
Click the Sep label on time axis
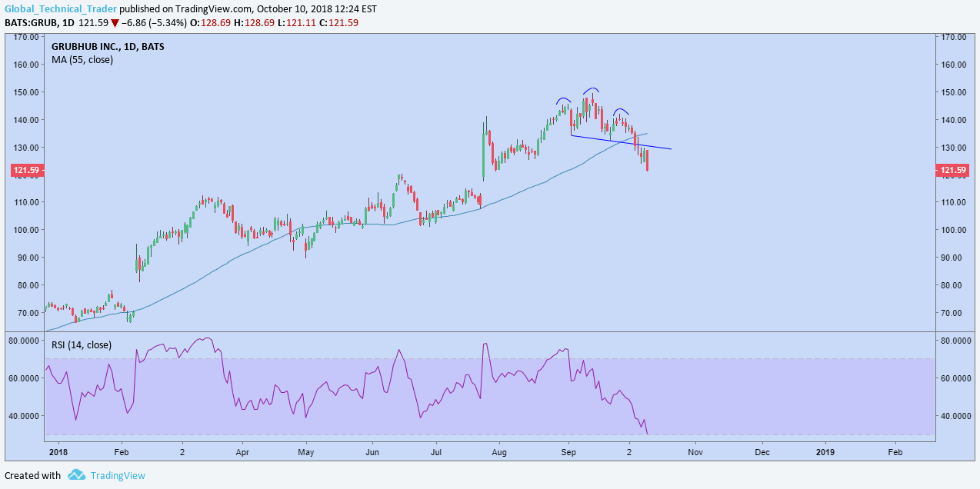[568, 451]
